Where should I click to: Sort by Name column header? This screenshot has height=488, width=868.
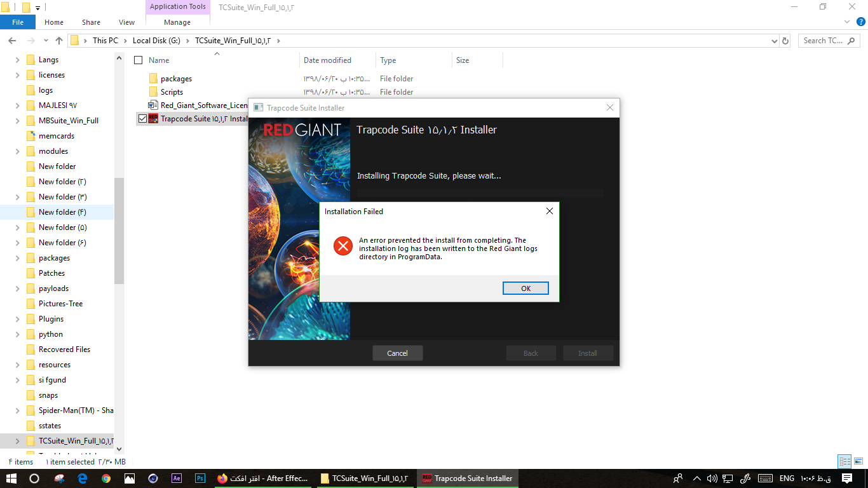click(x=159, y=60)
